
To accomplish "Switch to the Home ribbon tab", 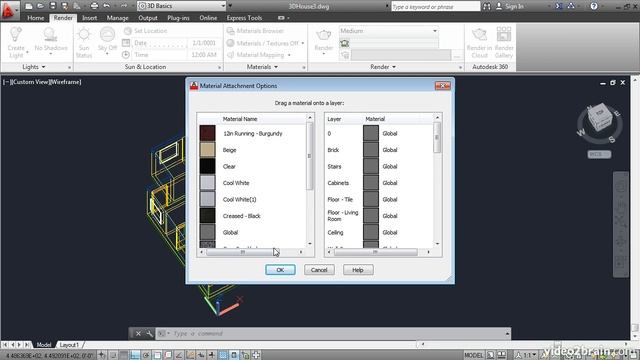I will tap(36, 18).
